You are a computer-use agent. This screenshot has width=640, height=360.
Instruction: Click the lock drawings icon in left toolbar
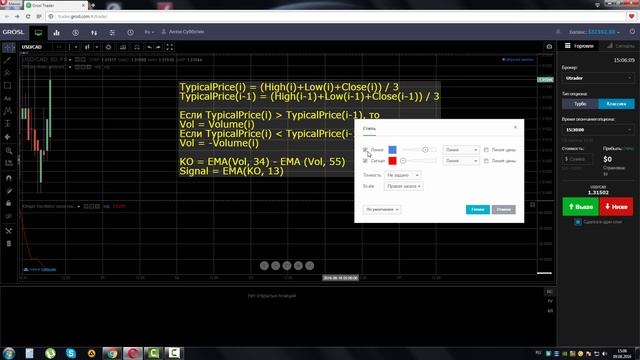[x=9, y=203]
